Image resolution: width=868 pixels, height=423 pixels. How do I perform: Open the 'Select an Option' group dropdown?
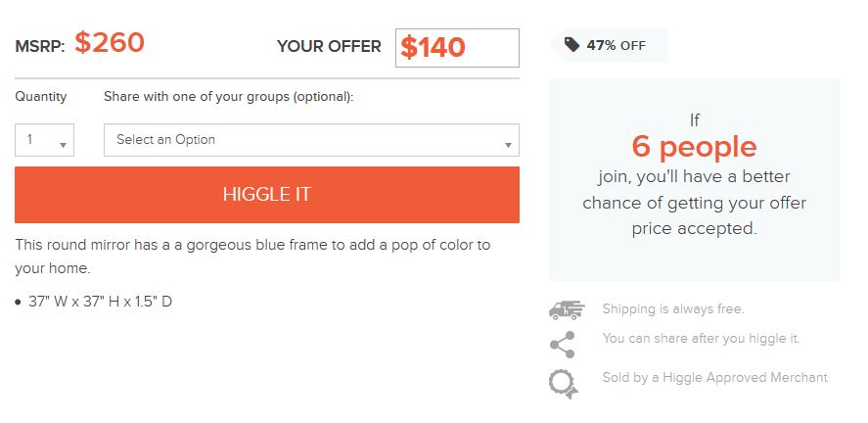[x=311, y=140]
